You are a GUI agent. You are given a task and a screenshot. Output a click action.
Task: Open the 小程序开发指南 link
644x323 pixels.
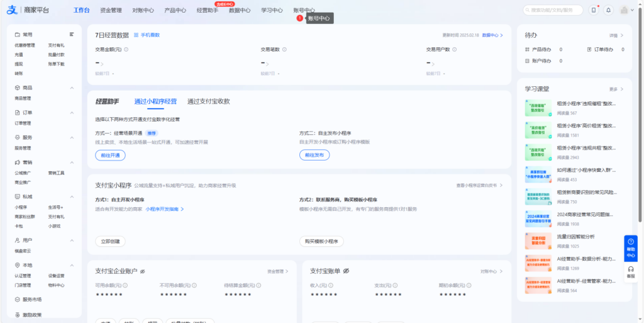tap(164, 209)
